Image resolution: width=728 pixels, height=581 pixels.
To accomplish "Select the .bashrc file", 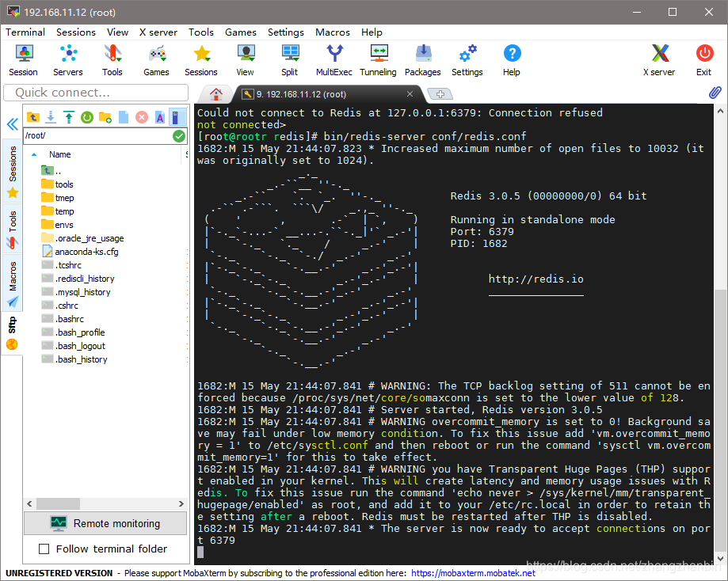I will pyautogui.click(x=63, y=319).
